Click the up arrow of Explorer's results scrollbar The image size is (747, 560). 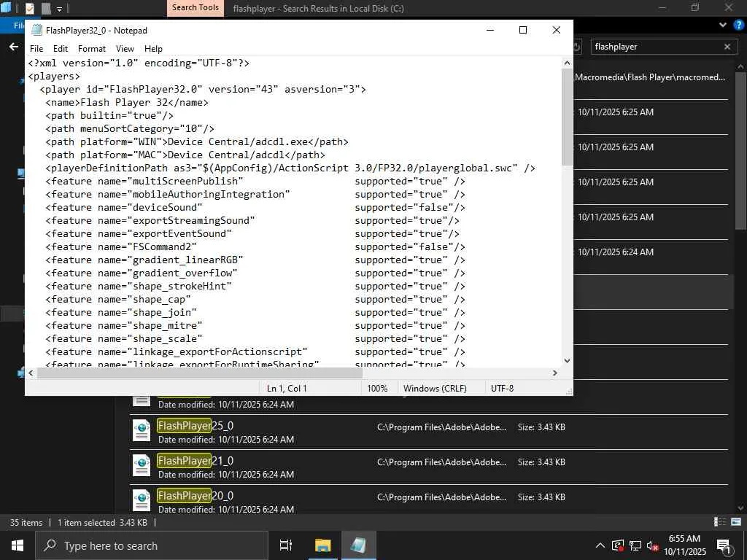click(x=741, y=66)
